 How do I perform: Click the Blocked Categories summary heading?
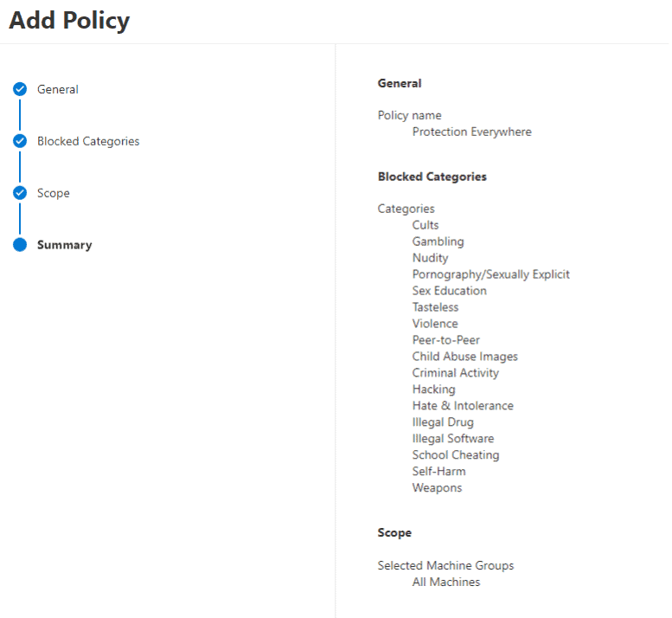(432, 177)
